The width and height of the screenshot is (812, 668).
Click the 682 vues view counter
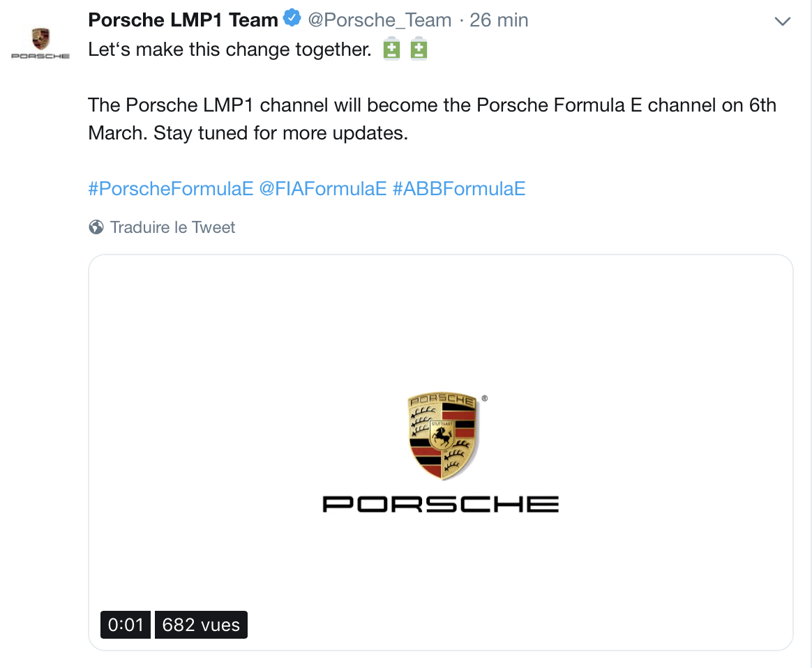pos(201,625)
